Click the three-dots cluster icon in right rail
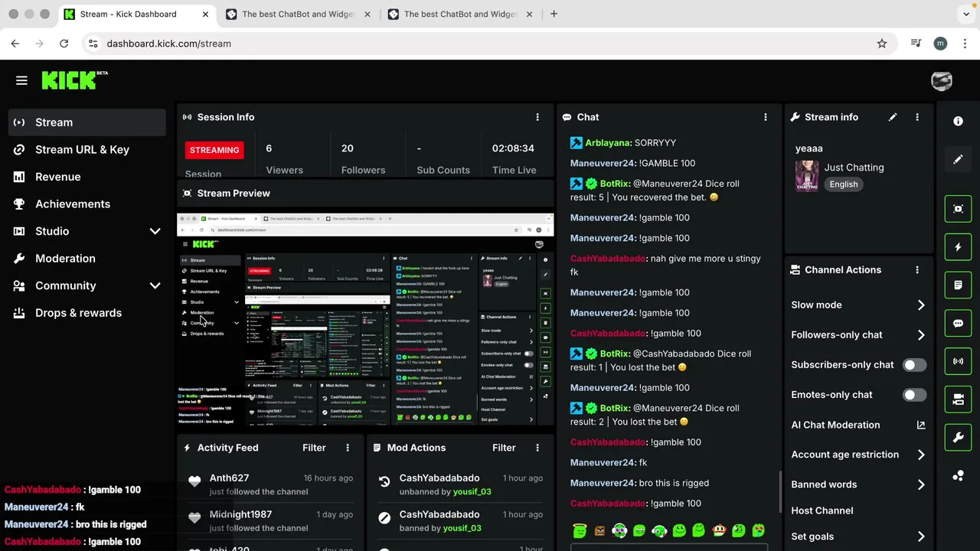Image resolution: width=980 pixels, height=551 pixels. tap(958, 476)
